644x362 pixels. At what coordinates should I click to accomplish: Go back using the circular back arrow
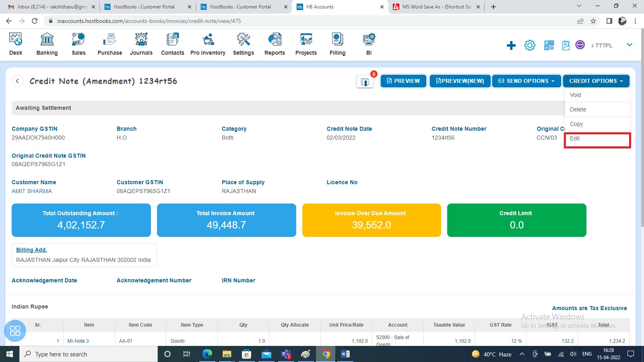[x=17, y=81]
